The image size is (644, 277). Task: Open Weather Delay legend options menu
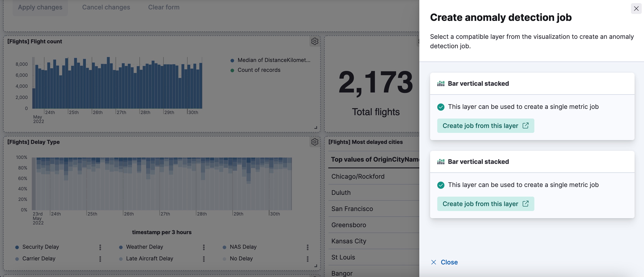204,247
